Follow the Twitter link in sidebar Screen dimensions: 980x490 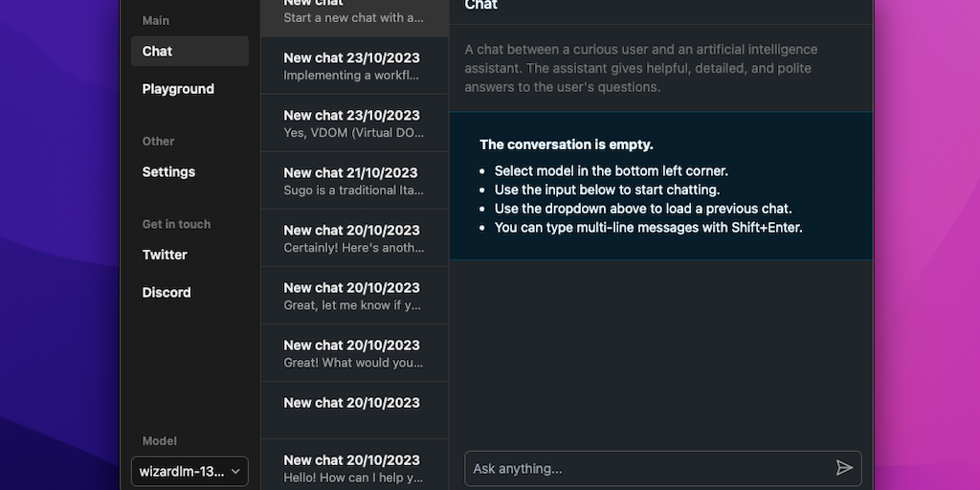[x=189, y=255]
